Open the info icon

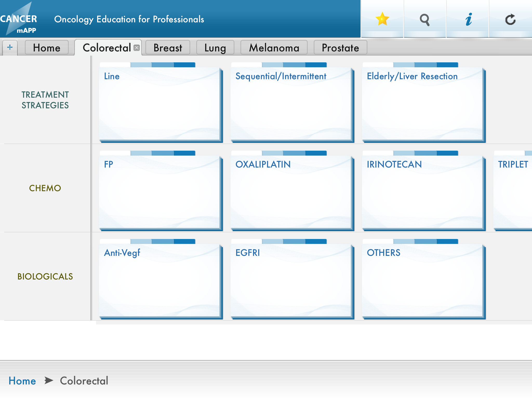(468, 19)
